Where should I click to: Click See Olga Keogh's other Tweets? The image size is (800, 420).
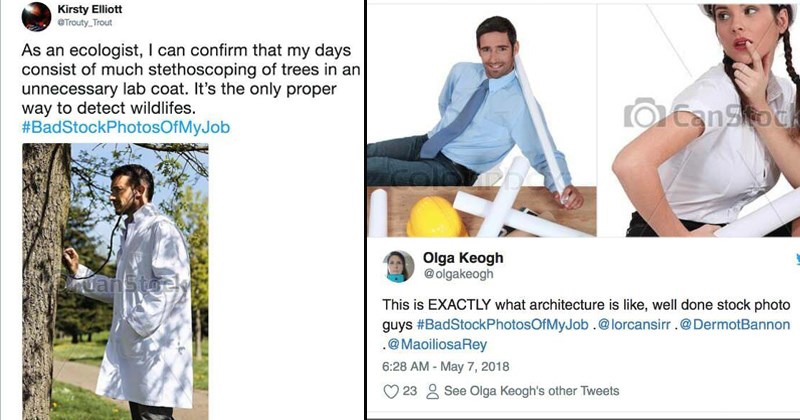531,391
